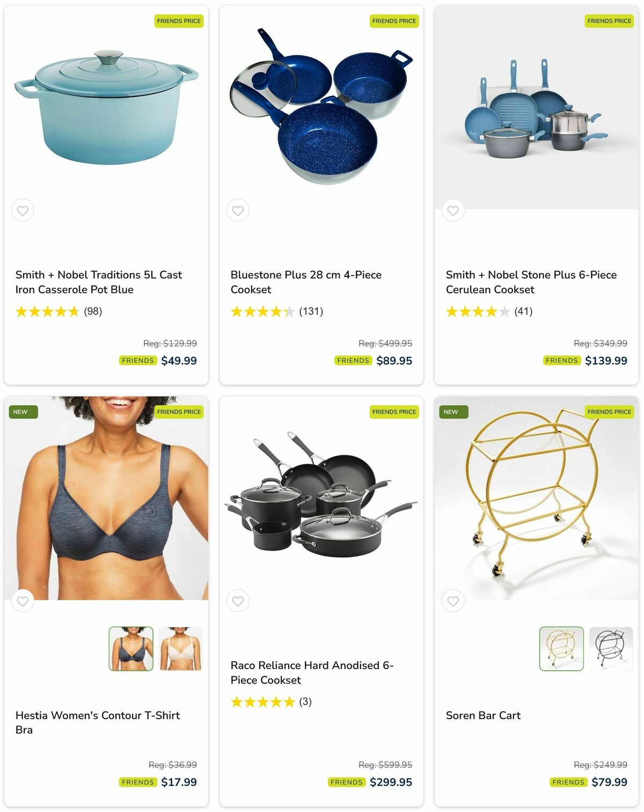Open Bluestone Plus 28 cm 4-Piece Cookset link
Image resolution: width=644 pixels, height=812 pixels.
pyautogui.click(x=306, y=282)
